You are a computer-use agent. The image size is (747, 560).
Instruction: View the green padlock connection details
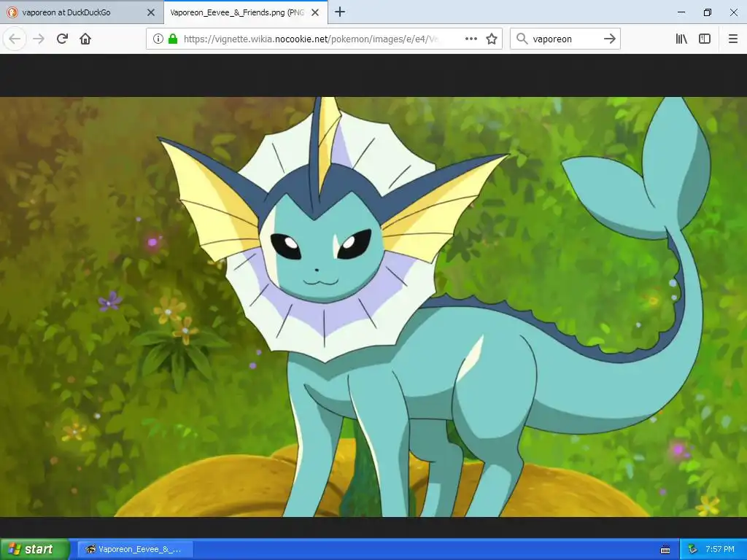[173, 39]
